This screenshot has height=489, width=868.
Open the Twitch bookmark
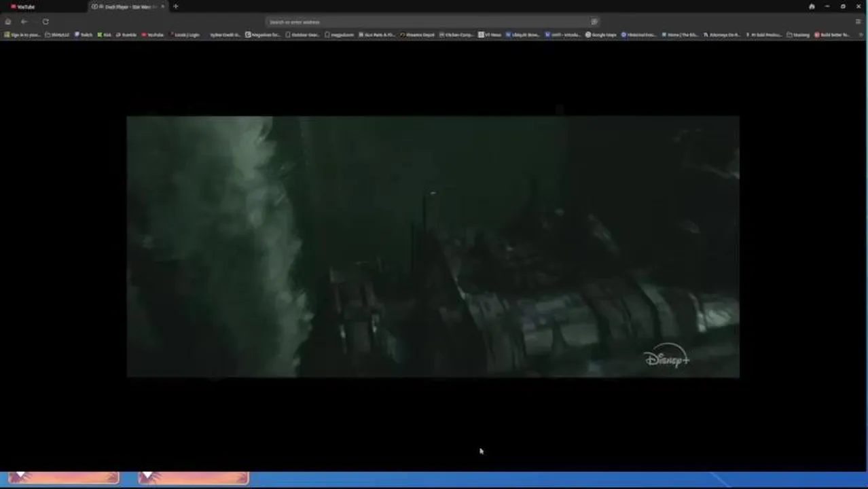(84, 35)
